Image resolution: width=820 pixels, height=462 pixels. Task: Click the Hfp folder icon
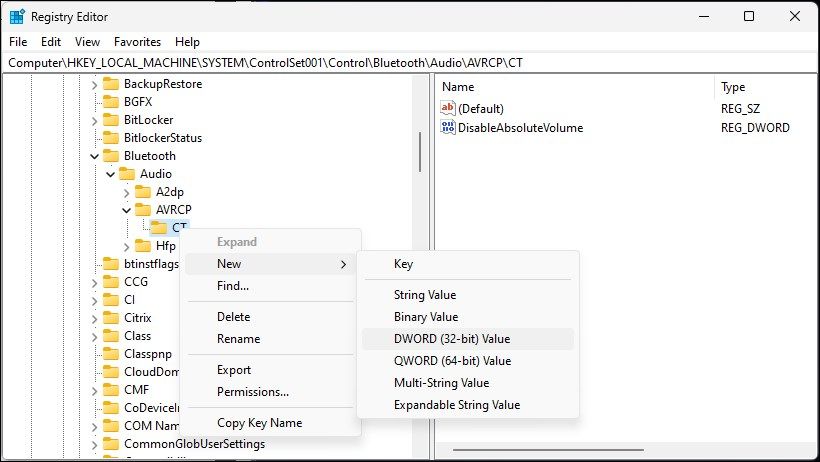143,246
